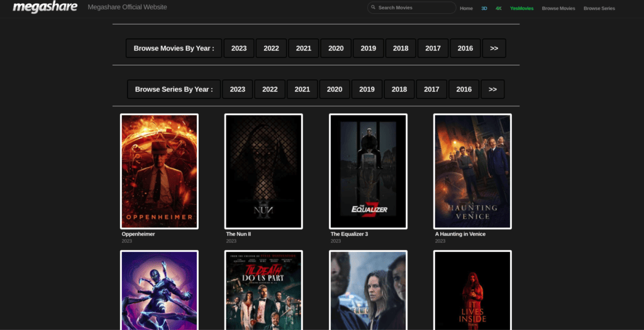Browse movies from year 2017
The width and height of the screenshot is (644, 330).
click(x=433, y=48)
